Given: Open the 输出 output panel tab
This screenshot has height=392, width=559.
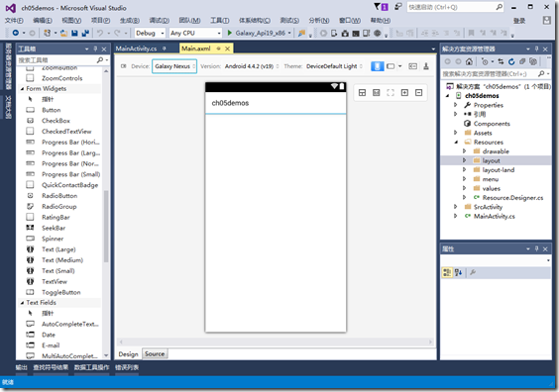Looking at the screenshot, I should pyautogui.click(x=22, y=367).
